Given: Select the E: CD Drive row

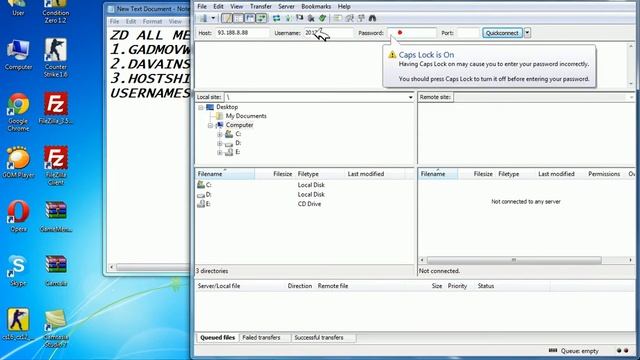Looking at the screenshot, I should [x=305, y=204].
